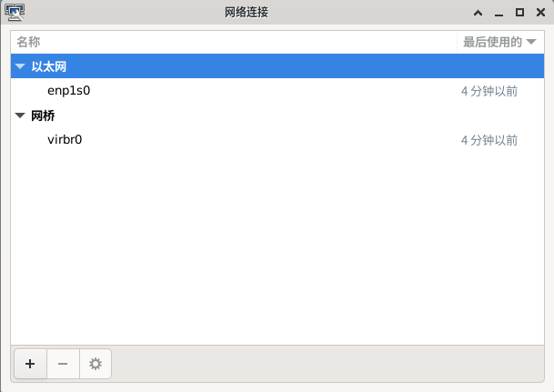
Task: Toggle sort arrow on 最后使用的 column
Action: pyautogui.click(x=531, y=42)
